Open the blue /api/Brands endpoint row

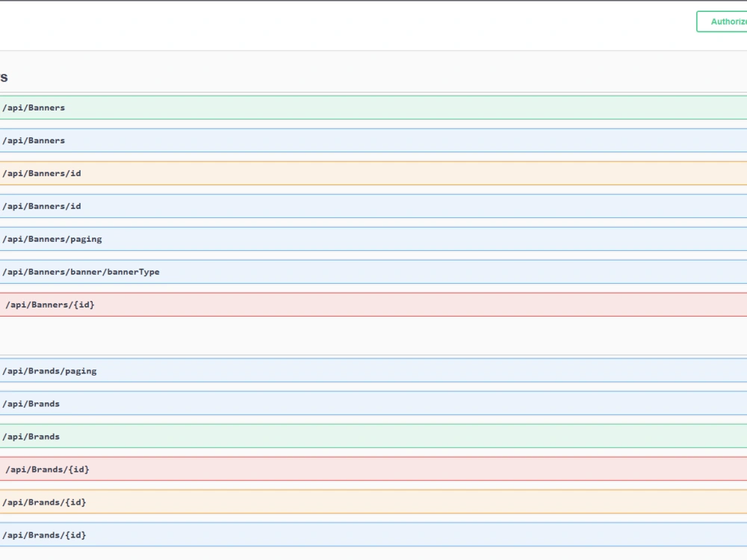[x=373, y=404]
